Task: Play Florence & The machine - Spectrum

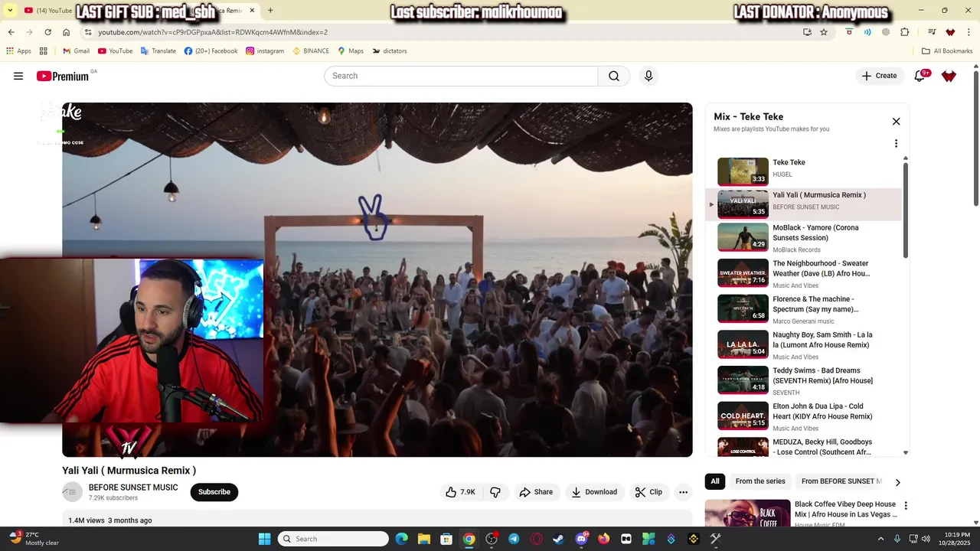Action: point(804,309)
